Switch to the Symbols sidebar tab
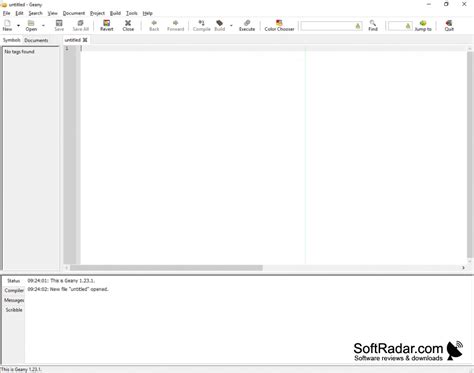 click(x=12, y=40)
